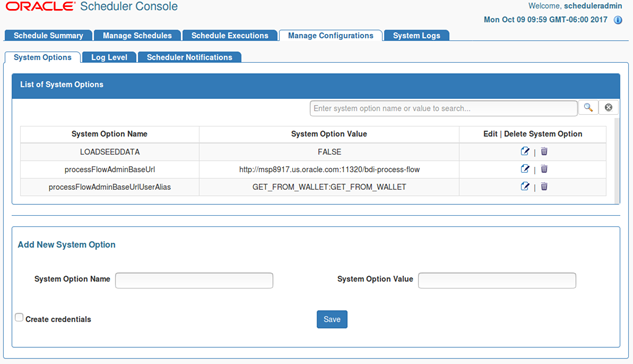633x364 pixels.
Task: Select the FALSE value cell
Action: pos(329,152)
